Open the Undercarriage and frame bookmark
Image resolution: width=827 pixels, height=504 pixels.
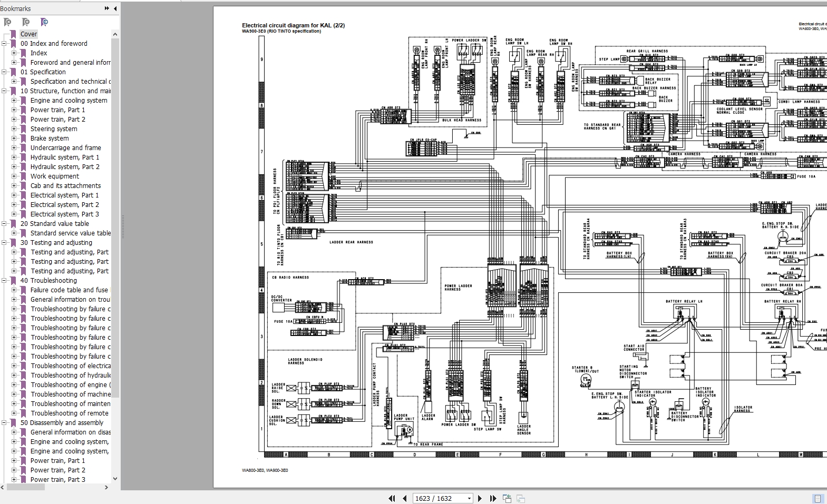[66, 148]
